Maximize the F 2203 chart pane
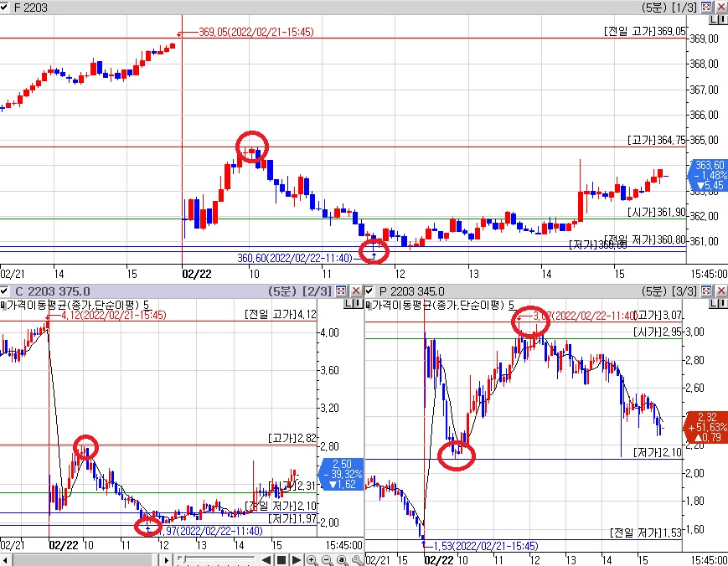 706,7
